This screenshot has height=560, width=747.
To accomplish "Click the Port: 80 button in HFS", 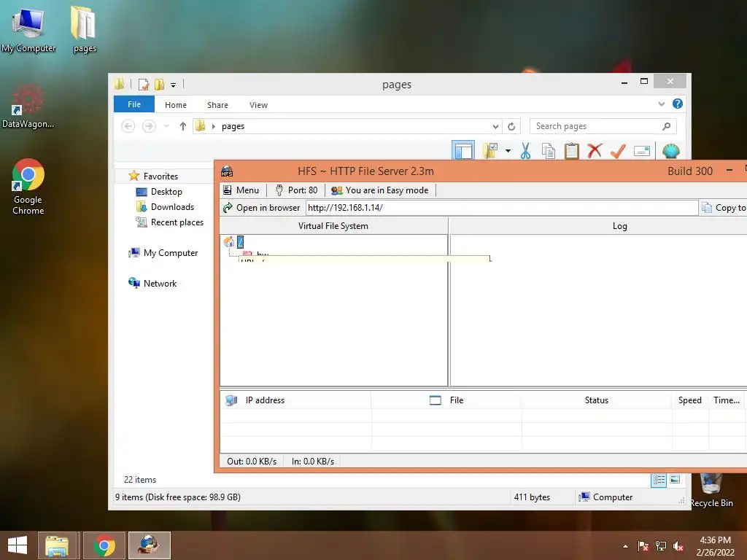I will point(296,190).
